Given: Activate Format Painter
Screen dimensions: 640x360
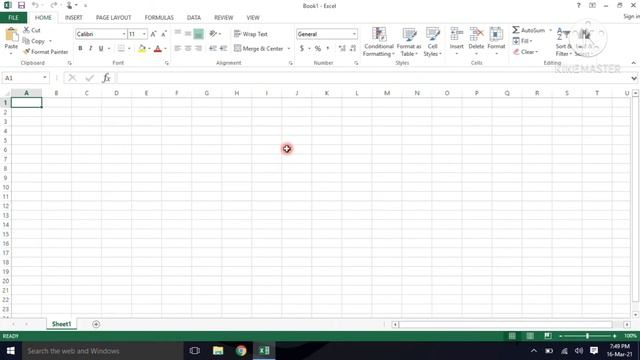Looking at the screenshot, I should 46,52.
